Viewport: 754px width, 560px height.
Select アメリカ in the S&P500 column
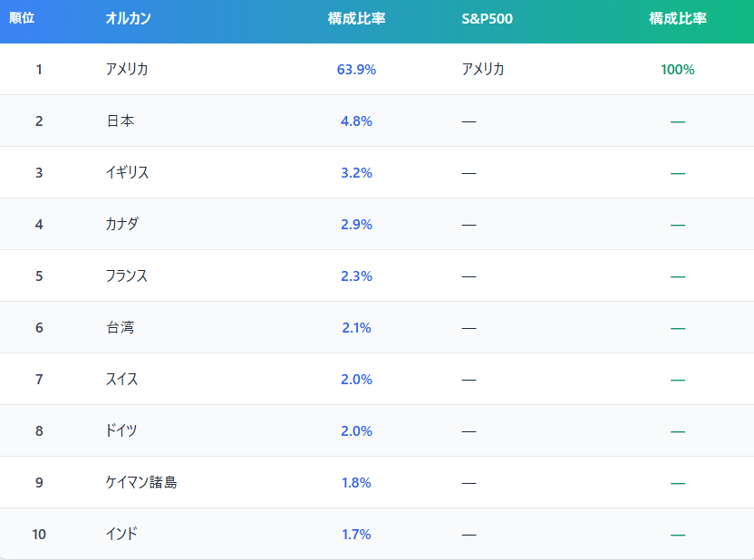[483, 69]
